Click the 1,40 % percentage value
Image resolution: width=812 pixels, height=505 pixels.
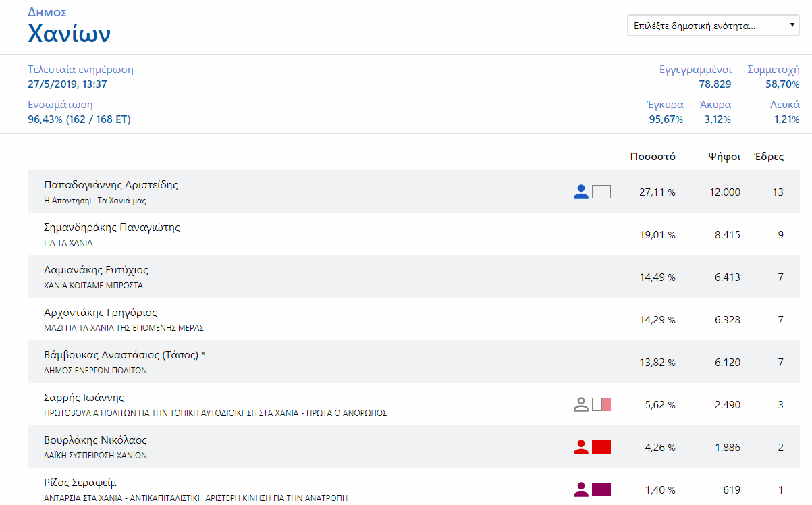point(660,490)
